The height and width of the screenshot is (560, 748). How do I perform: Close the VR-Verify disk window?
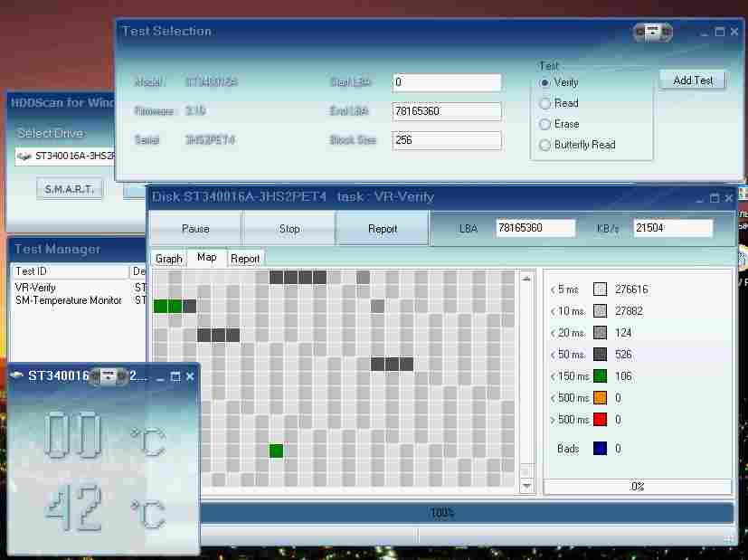click(x=729, y=198)
